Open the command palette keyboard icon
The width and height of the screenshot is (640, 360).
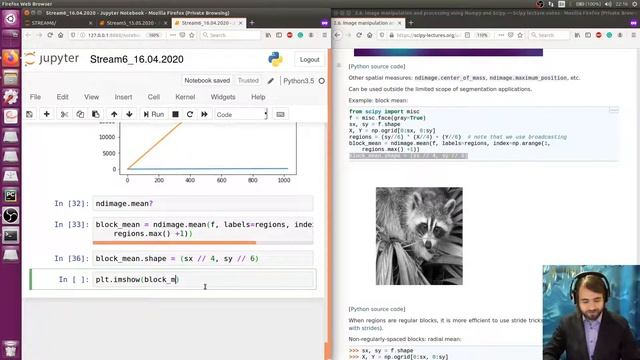point(280,114)
